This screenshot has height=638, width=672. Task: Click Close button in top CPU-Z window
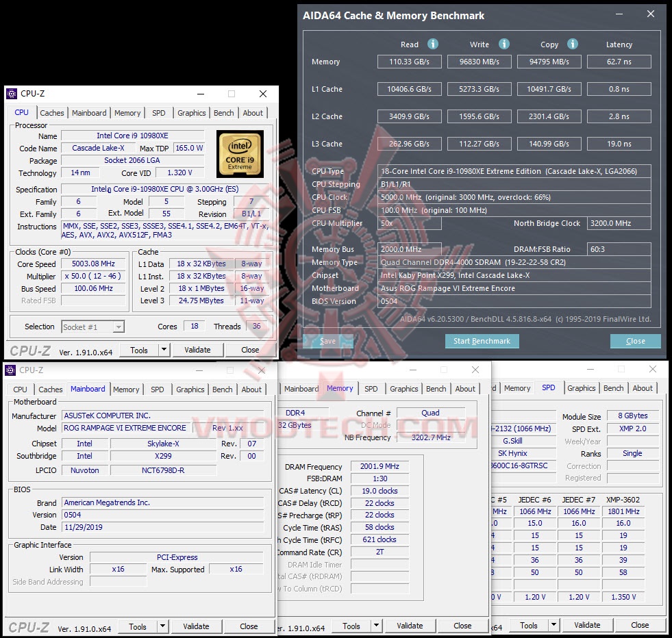tap(250, 350)
